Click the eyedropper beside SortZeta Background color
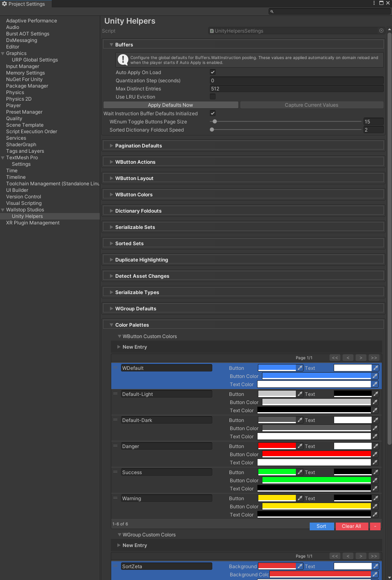The image size is (392, 580). click(x=300, y=566)
